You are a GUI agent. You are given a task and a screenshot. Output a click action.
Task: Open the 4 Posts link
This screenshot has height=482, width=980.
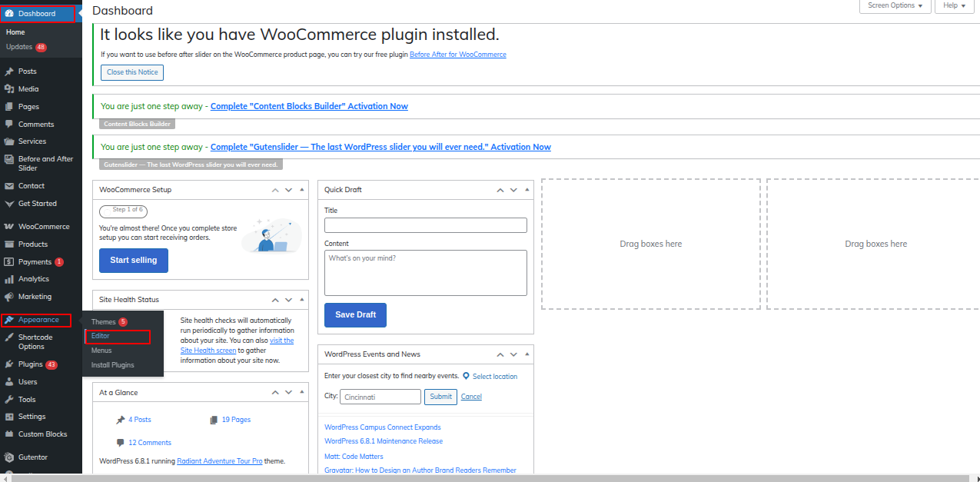140,420
